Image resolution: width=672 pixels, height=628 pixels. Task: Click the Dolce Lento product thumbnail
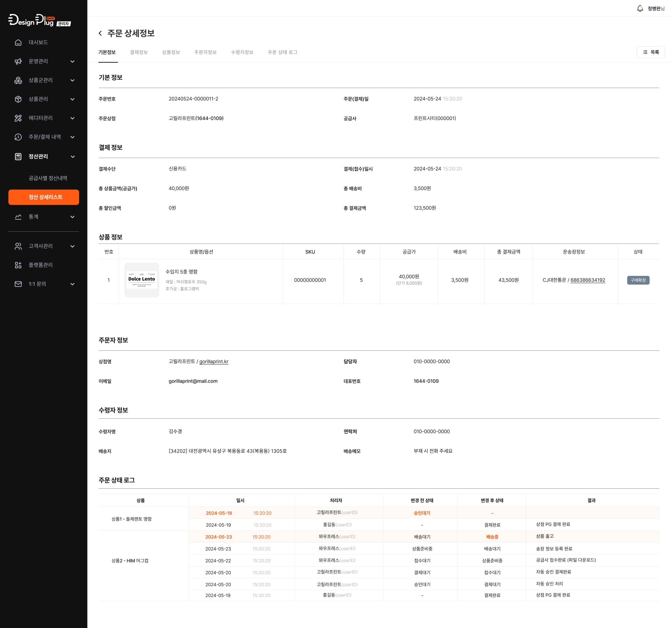point(142,280)
